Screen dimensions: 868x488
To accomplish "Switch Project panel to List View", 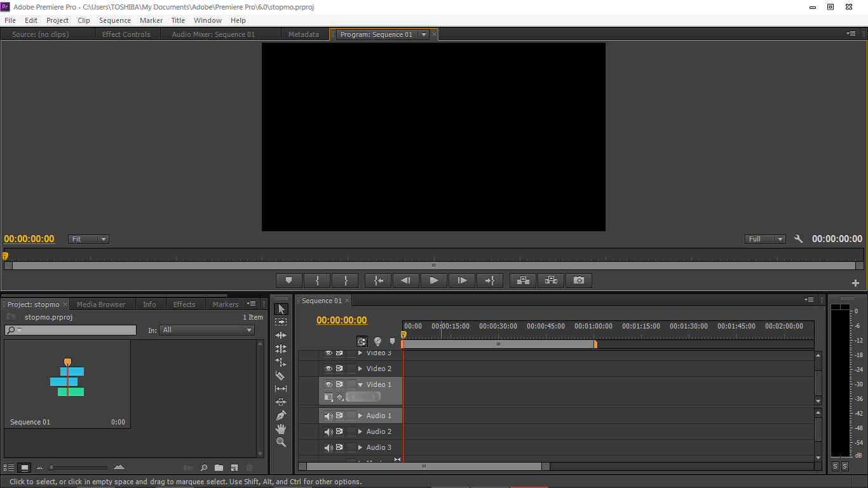I will (10, 468).
